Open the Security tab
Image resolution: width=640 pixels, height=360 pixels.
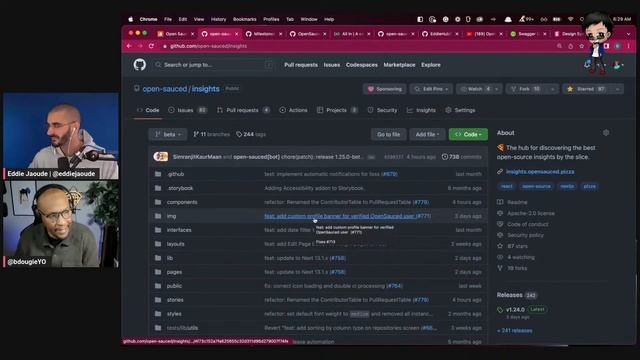point(382,110)
